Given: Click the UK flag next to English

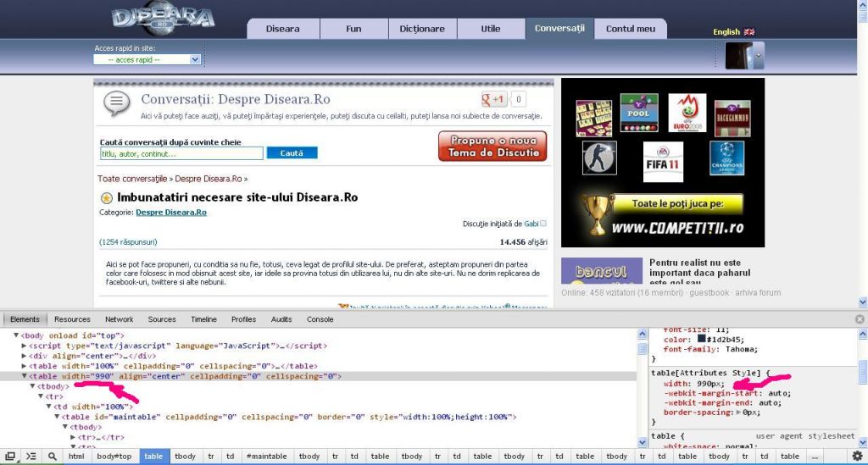Looking at the screenshot, I should 749,32.
